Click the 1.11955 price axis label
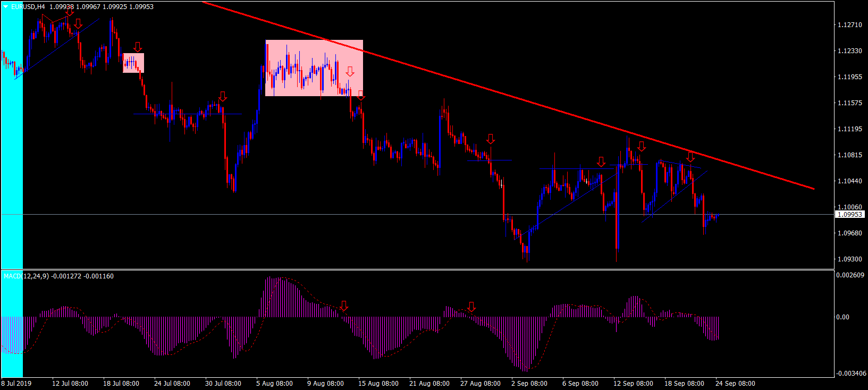This screenshot has width=868, height=390. pos(849,77)
